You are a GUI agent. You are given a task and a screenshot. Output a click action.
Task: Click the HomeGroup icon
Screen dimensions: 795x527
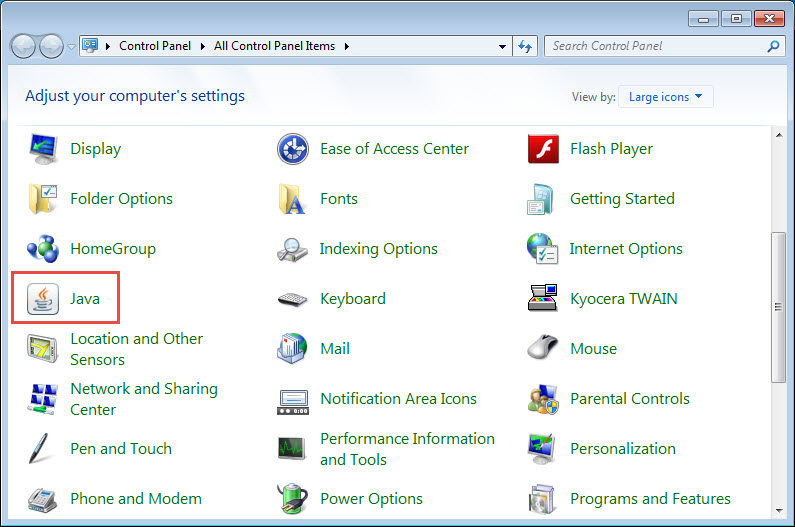(43, 249)
